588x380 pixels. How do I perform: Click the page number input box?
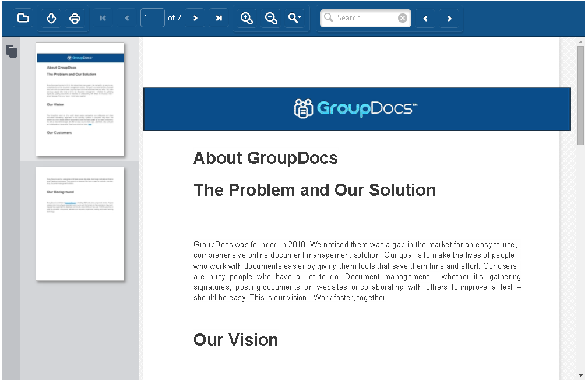point(152,18)
